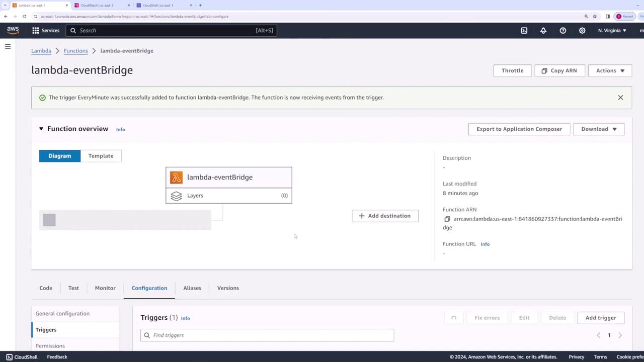This screenshot has width=644, height=362.
Task: Open the notifications bell
Action: point(543,30)
